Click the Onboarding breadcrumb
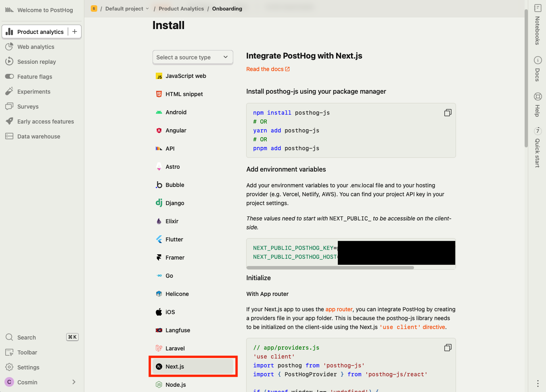Viewport: 546px width, 392px height. [227, 8]
